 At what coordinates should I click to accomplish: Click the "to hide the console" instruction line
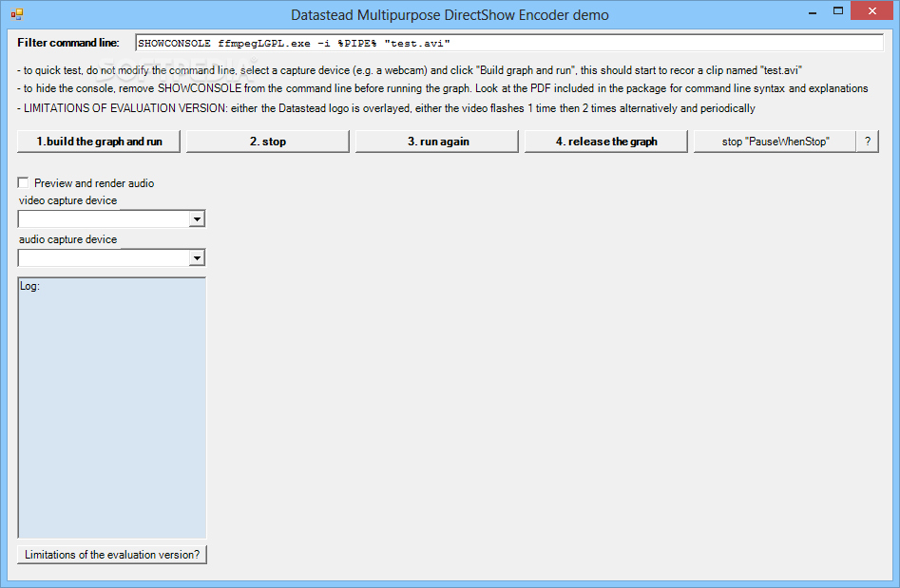[443, 88]
